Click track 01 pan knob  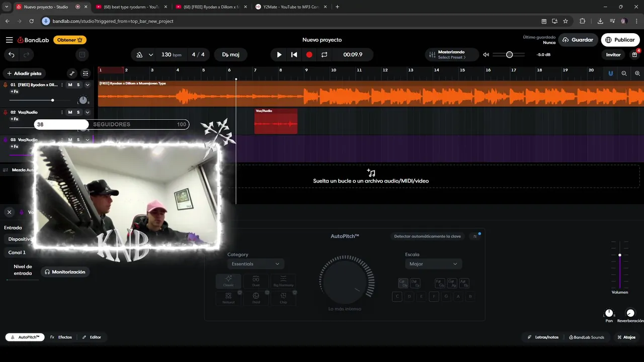[x=83, y=100]
